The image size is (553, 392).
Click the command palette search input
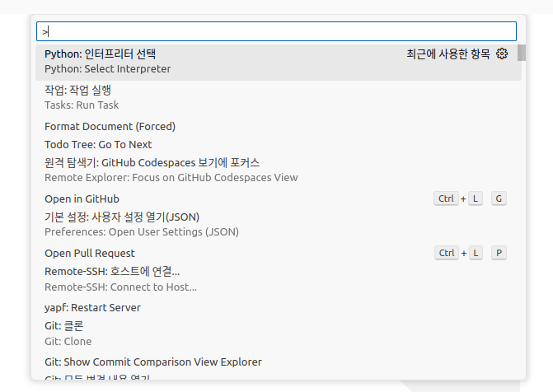(276, 31)
